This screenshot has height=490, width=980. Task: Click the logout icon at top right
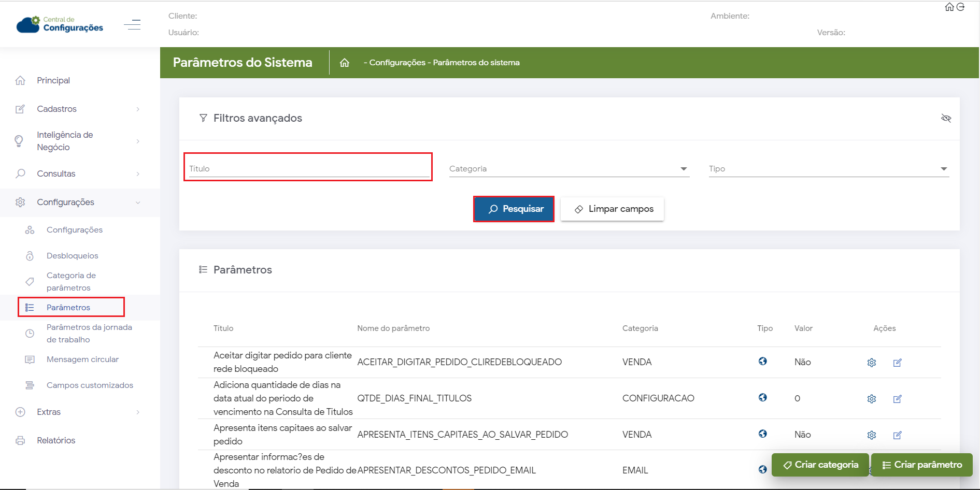[x=960, y=7]
